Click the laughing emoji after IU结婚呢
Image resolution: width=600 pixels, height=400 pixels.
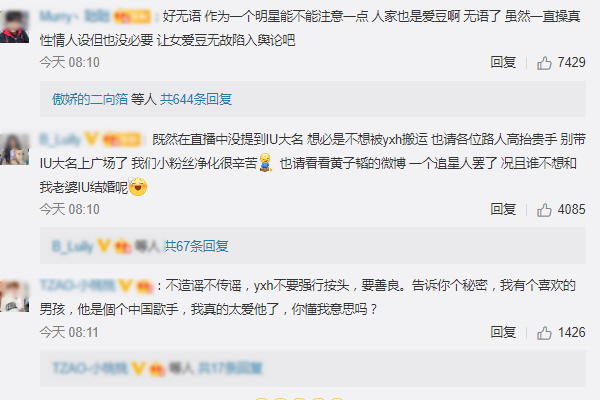(x=138, y=187)
